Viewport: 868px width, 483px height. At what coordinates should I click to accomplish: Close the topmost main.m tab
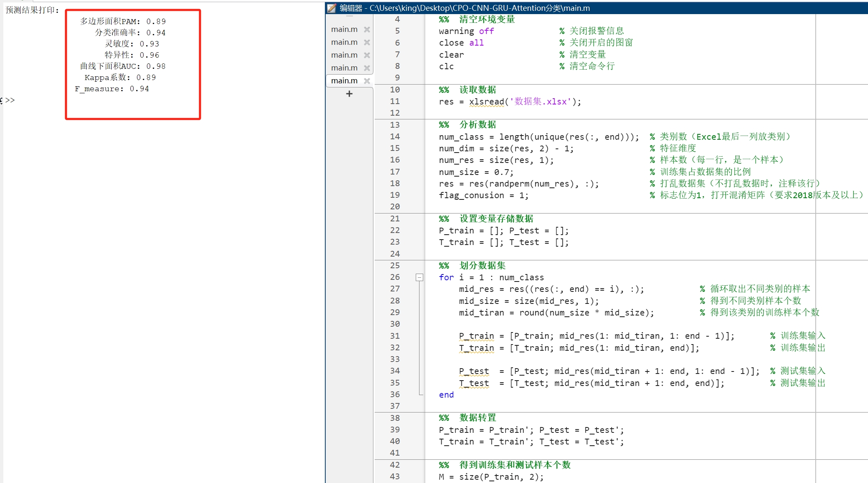367,29
